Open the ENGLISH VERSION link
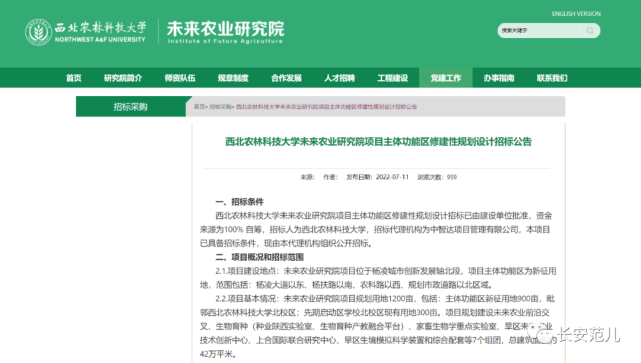This screenshot has width=641, height=363. [x=576, y=14]
